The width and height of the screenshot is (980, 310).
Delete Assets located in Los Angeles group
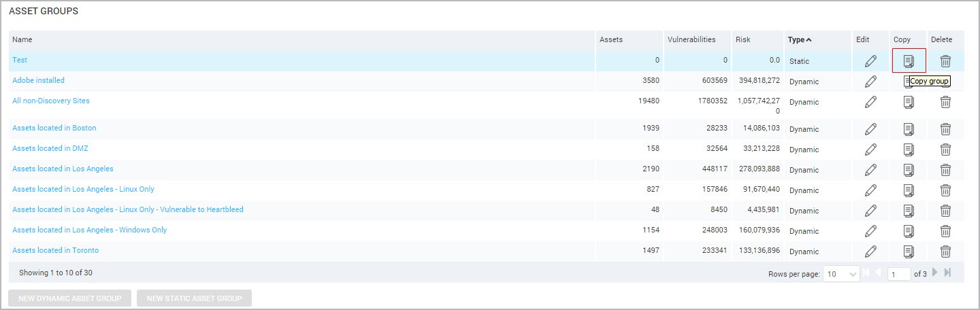pyautogui.click(x=945, y=170)
